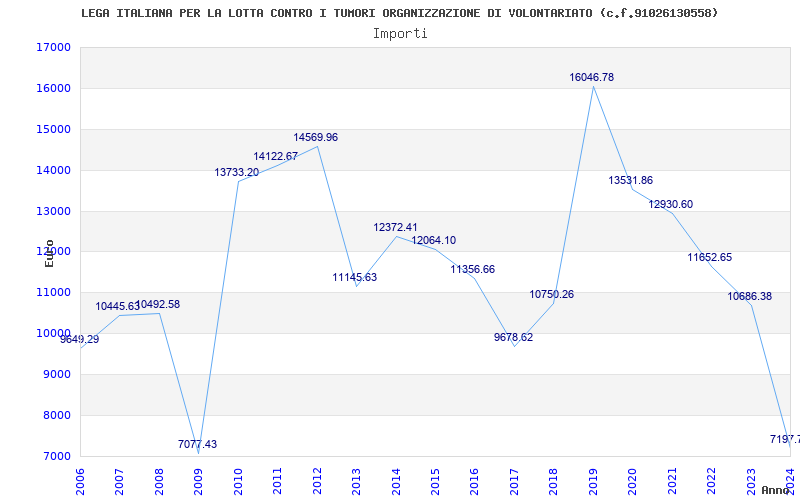Viewport: 800px width, 500px height.
Task: Click the 10492.58 data label
Action: (x=158, y=305)
